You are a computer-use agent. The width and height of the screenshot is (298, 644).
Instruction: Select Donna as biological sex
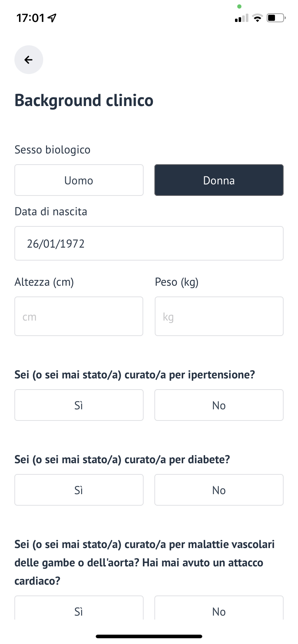pos(219,180)
